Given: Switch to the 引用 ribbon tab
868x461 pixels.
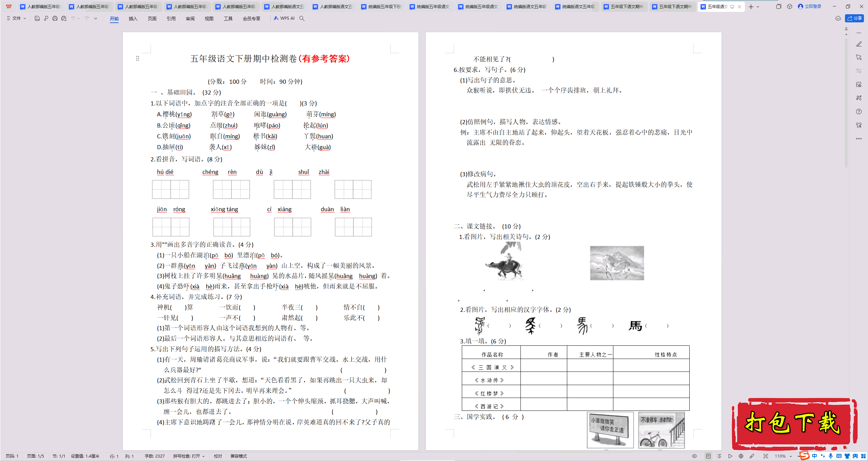Looking at the screenshot, I should [171, 19].
